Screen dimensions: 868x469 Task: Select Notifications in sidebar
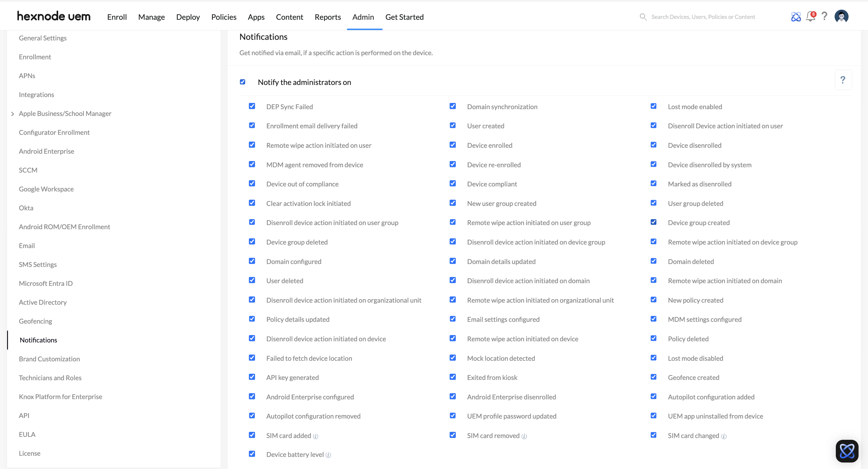click(38, 340)
